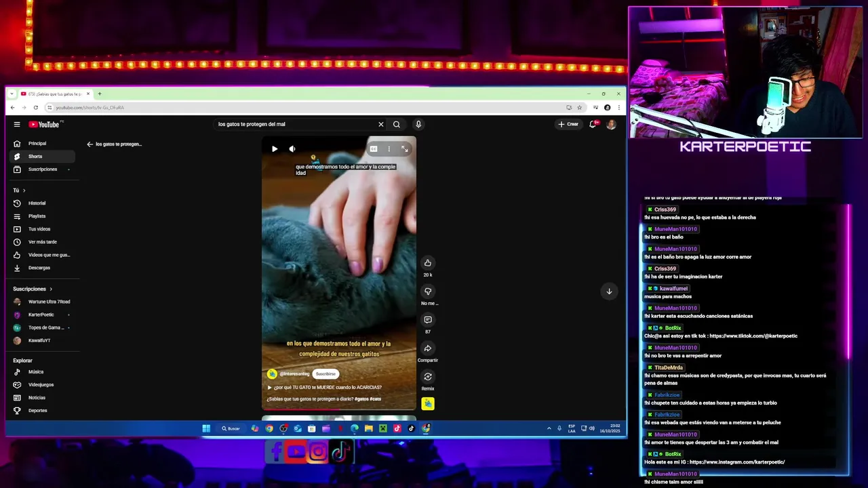The image size is (868, 488).
Task: Open the @Interesantog channel avatar
Action: point(272,374)
